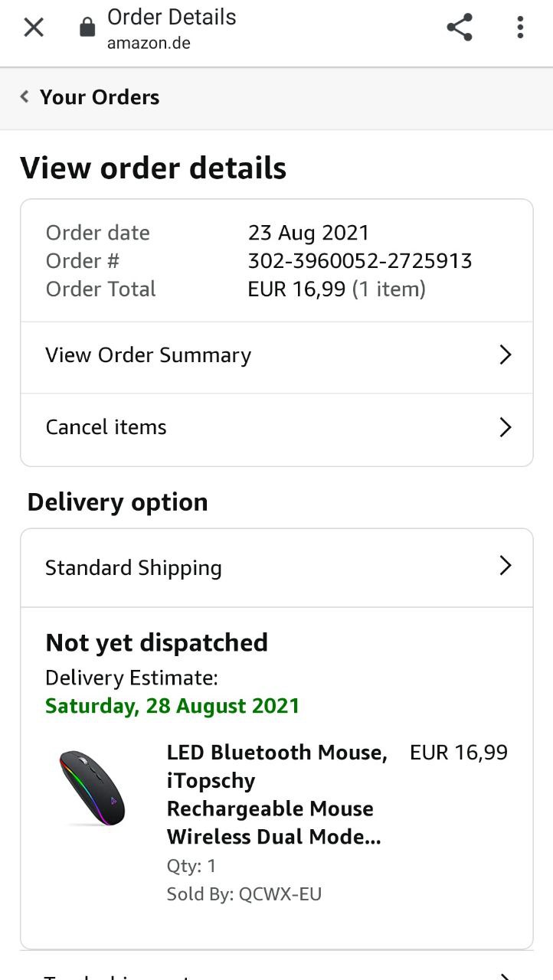553x980 pixels.
Task: Tap the order number 302-3960052-2725913
Action: tap(360, 261)
